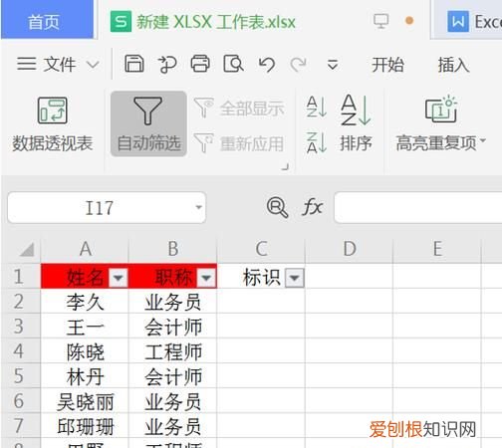Viewport: 502px width, 448px height.
Task: Click the fx insert function icon
Action: pyautogui.click(x=312, y=207)
